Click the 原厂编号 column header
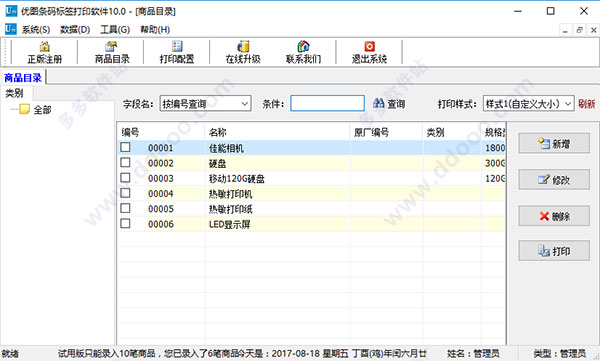The image size is (600, 361). pos(386,132)
